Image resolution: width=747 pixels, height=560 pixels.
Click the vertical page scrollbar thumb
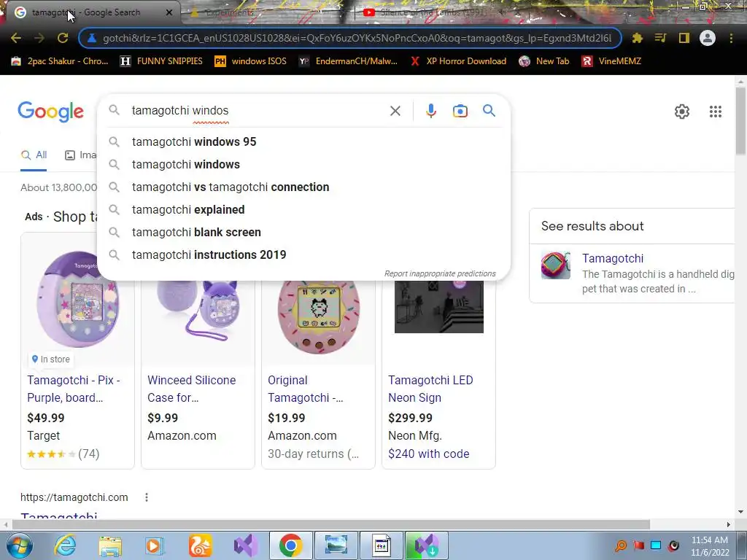coord(740,120)
